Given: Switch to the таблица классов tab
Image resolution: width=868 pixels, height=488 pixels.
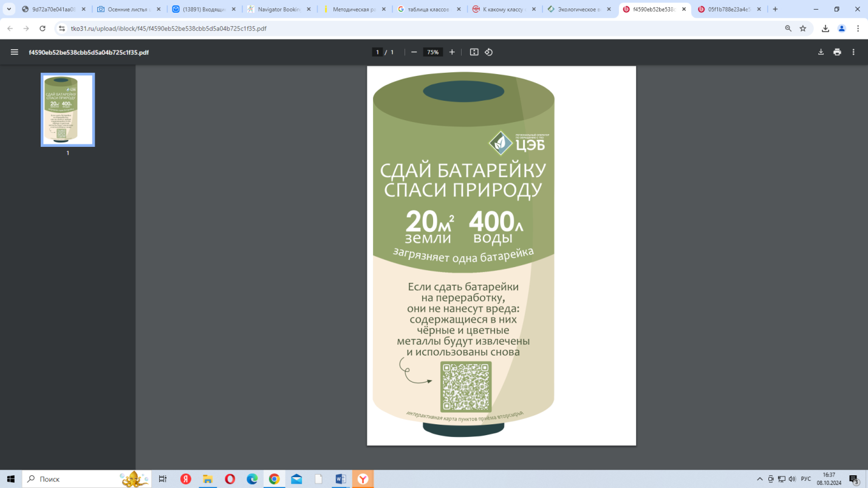Looking at the screenshot, I should 429,10.
